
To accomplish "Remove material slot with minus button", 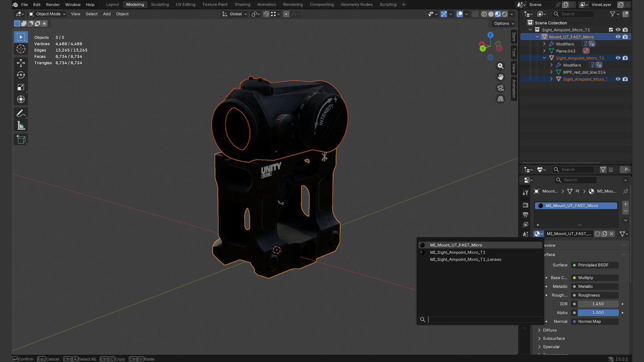I will click(625, 211).
